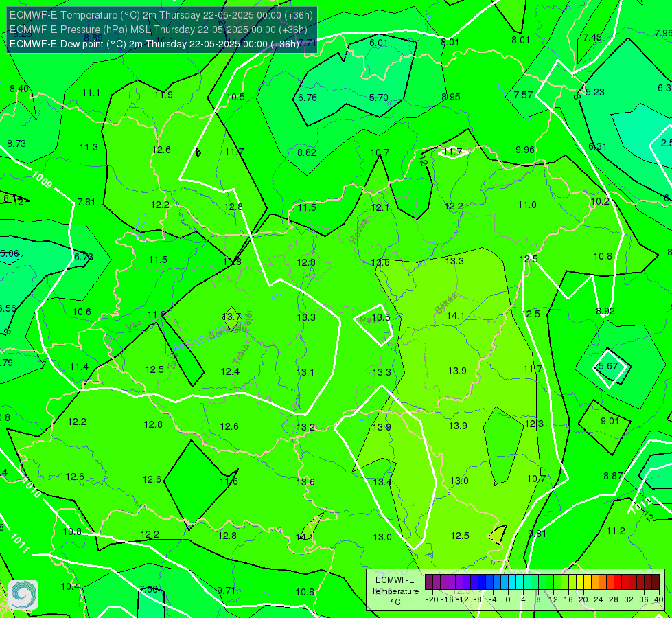The width and height of the screenshot is (672, 618).
Task: Click the 8.82 dew point value
Action: point(307,152)
